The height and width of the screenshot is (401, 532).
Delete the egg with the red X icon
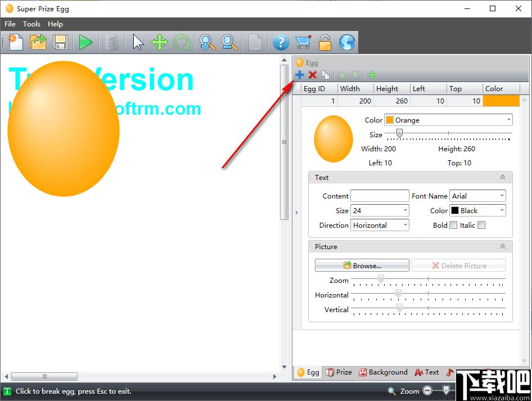313,75
